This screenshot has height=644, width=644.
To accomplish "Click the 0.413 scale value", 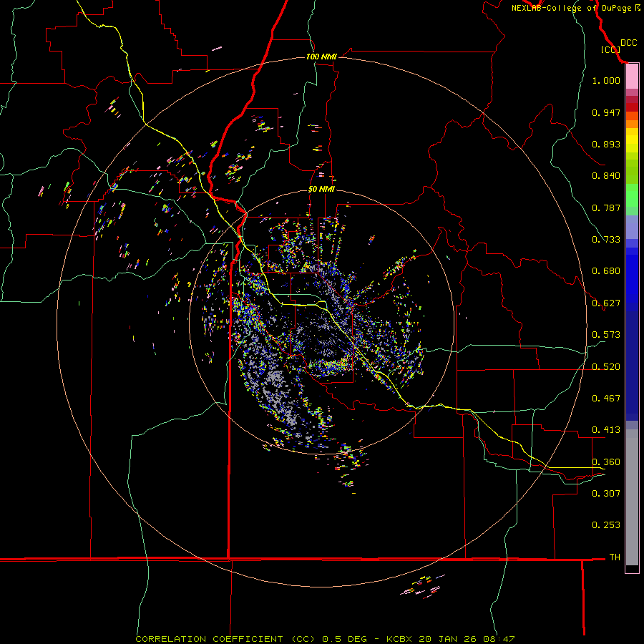I will [x=606, y=430].
